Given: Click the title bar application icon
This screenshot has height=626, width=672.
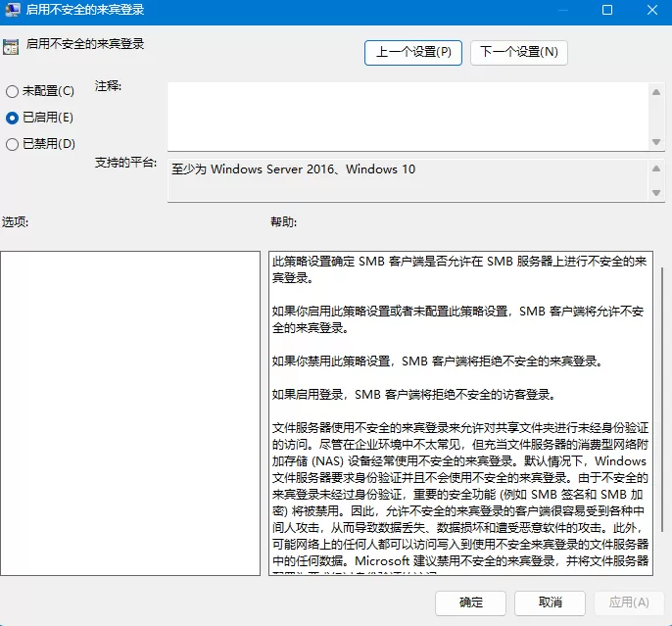Looking at the screenshot, I should click(12, 10).
